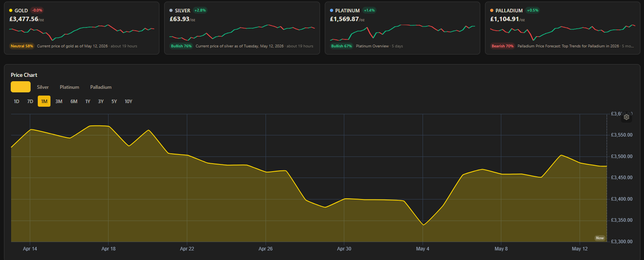The height and width of the screenshot is (260, 644).
Task: Open the Platinum price card sparkline
Action: coord(402,33)
